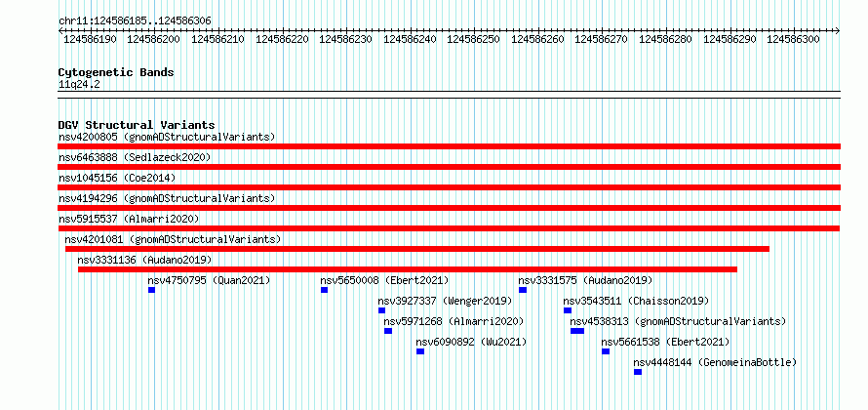
Task: Click ruler position 124586190
Action: pyautogui.click(x=91, y=39)
